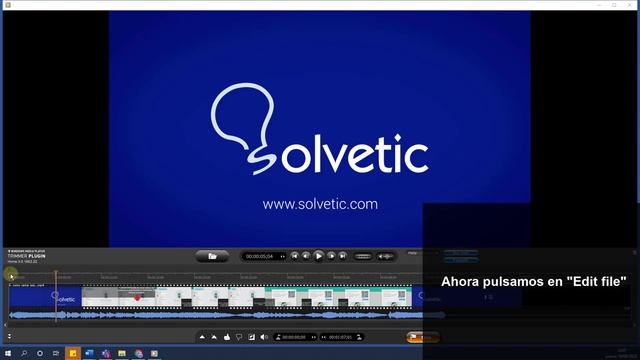Open the media player icon on taskbar
Screen dimensions: 640x360
click(154, 353)
